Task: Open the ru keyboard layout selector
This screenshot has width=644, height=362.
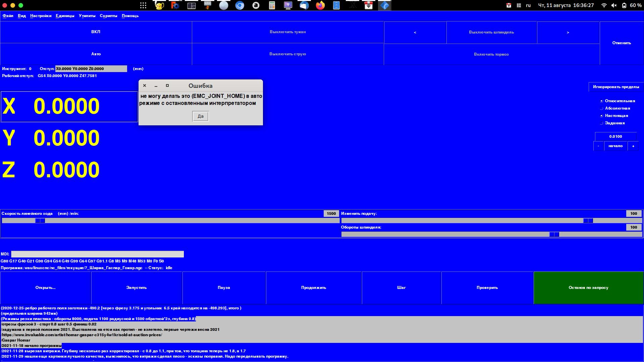Action: click(528, 5)
